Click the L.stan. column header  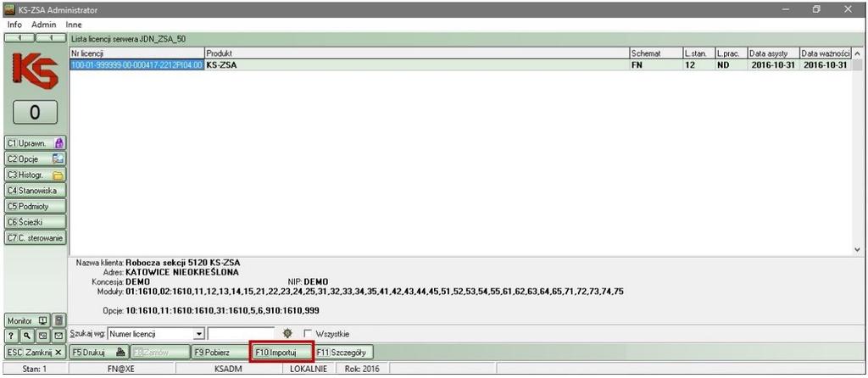[698, 53]
